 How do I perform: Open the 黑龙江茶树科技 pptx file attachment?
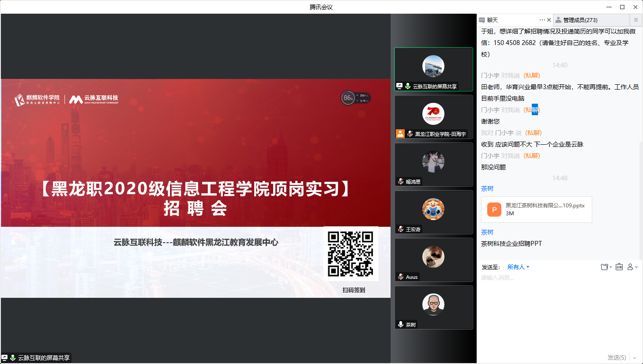(x=536, y=210)
